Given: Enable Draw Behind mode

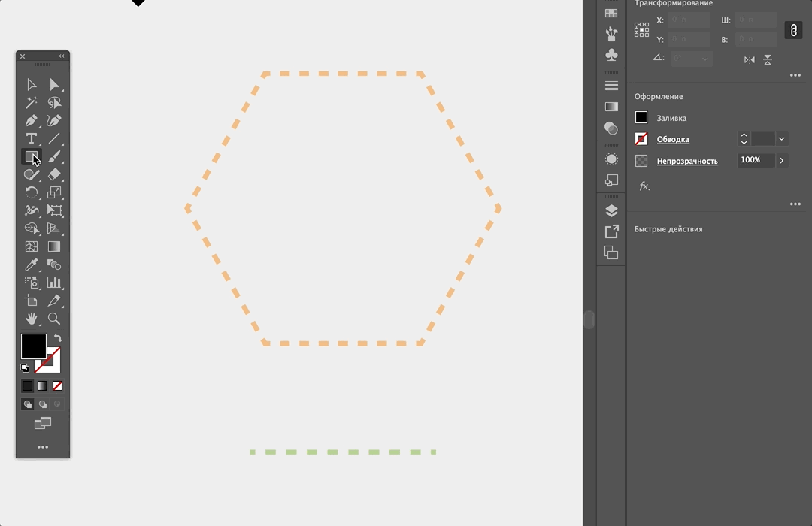Looking at the screenshot, I should [42, 404].
